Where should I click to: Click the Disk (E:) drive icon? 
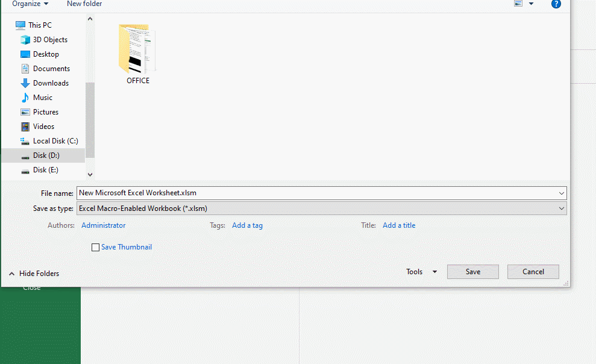[25, 171]
